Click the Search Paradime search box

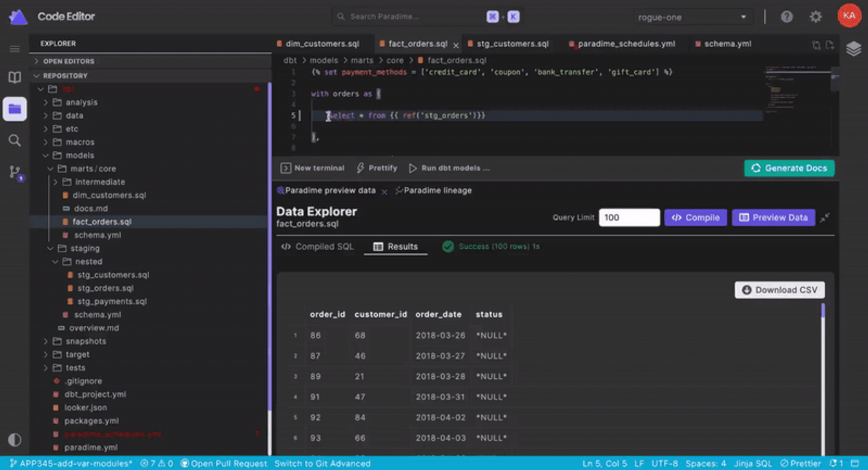(x=427, y=17)
